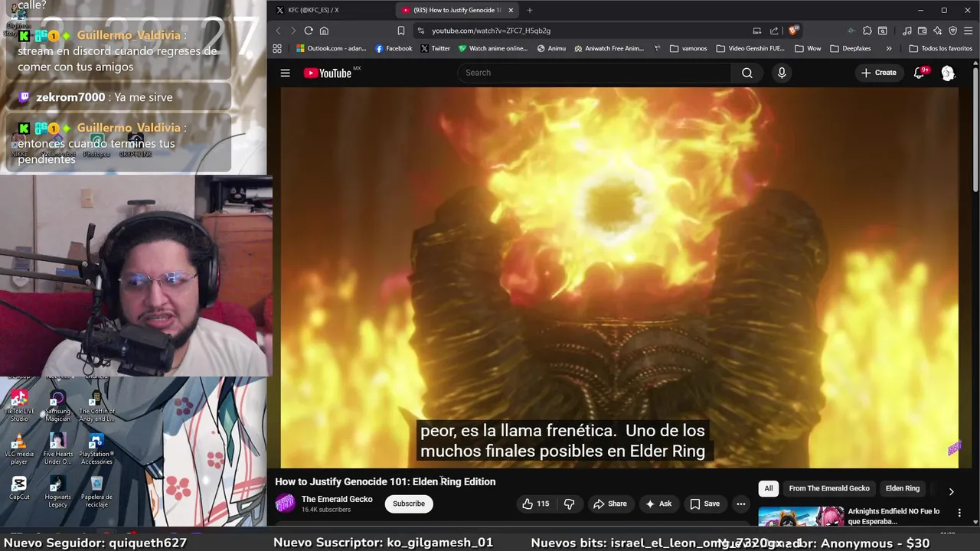Dislike the video with thumbs down
Image resolution: width=980 pixels, height=551 pixels.
point(569,504)
